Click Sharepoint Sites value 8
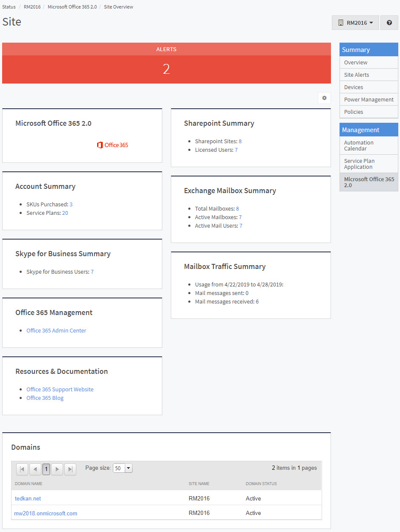 [x=240, y=141]
